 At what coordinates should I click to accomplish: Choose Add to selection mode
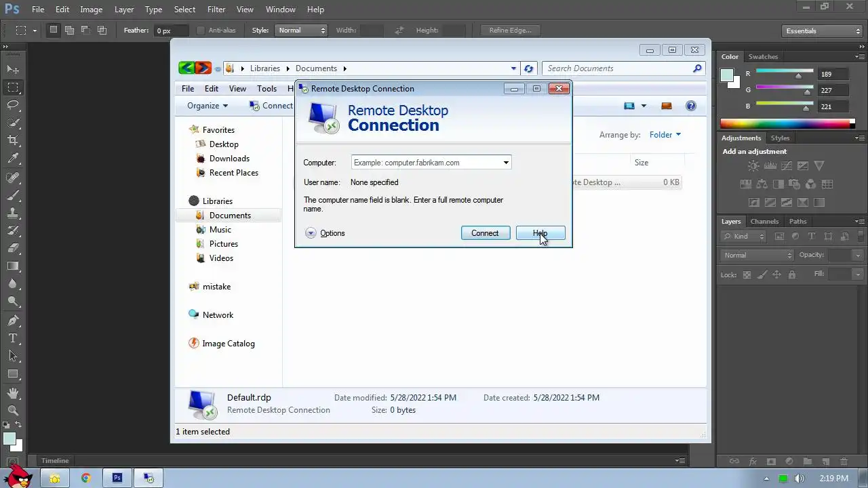(x=69, y=30)
